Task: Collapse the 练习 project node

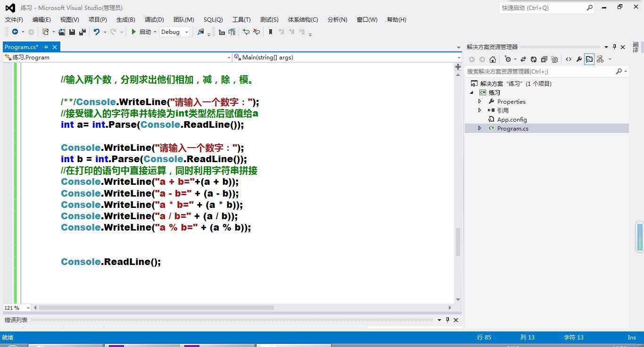Action: coord(471,92)
